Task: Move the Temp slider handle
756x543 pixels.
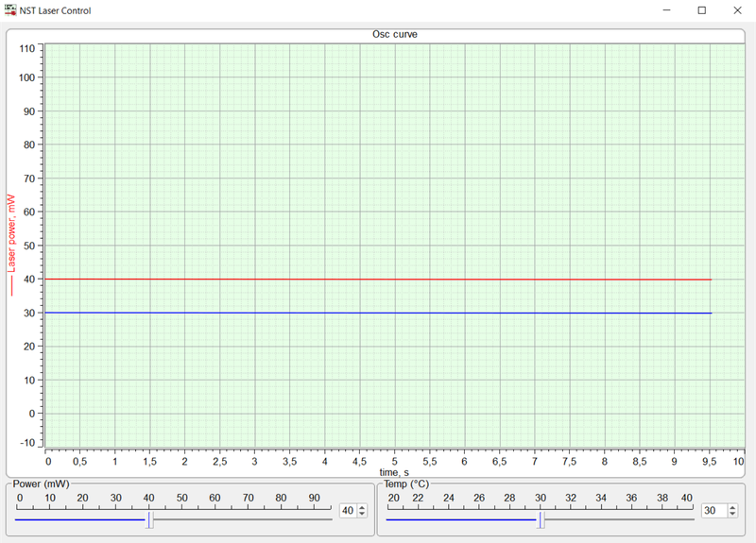Action: click(541, 520)
